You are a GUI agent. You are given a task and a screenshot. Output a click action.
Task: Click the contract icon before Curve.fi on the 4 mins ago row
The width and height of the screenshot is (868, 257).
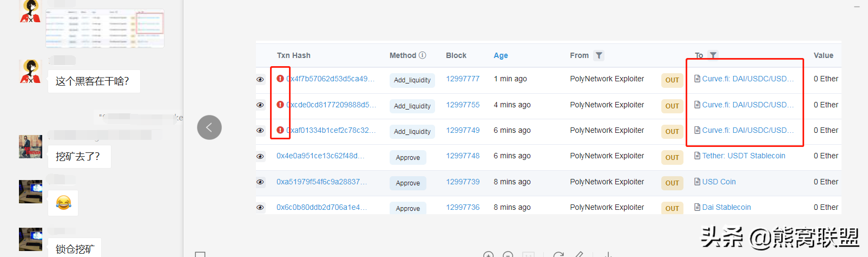click(x=698, y=105)
